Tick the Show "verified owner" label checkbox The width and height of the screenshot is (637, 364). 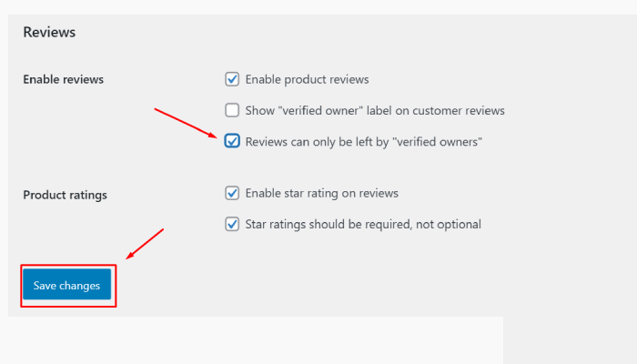[232, 111]
